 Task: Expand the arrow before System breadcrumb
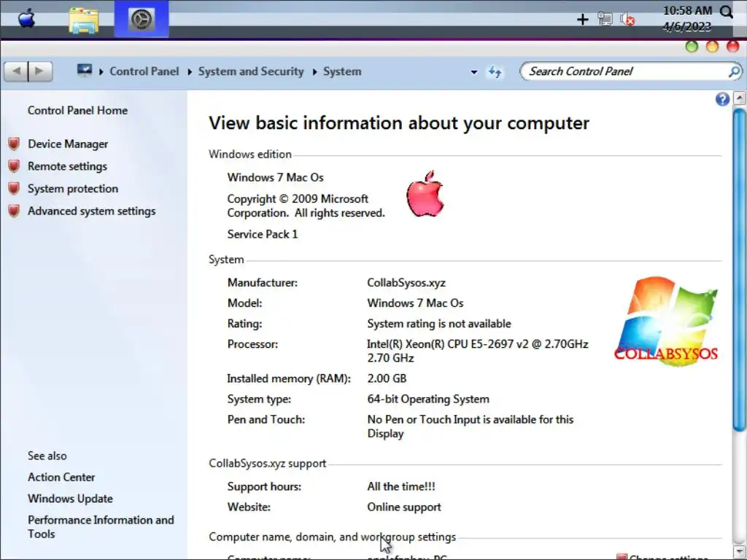tap(315, 72)
